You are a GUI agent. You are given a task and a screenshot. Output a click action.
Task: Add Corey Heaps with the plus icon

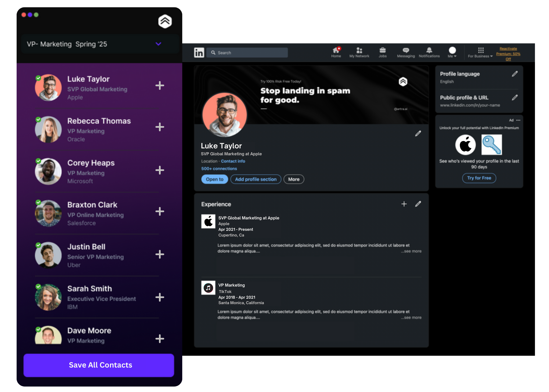coord(160,170)
